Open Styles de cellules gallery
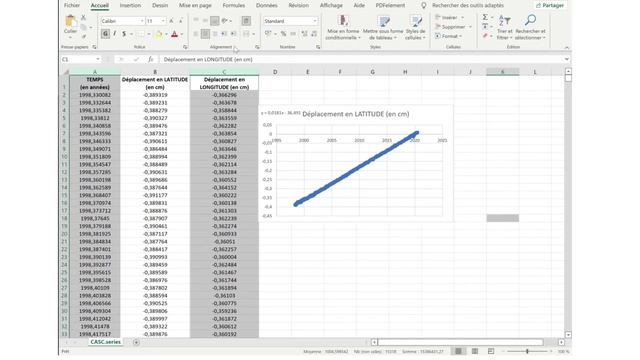Image resolution: width=640 pixels, height=360 pixels. pos(416,27)
